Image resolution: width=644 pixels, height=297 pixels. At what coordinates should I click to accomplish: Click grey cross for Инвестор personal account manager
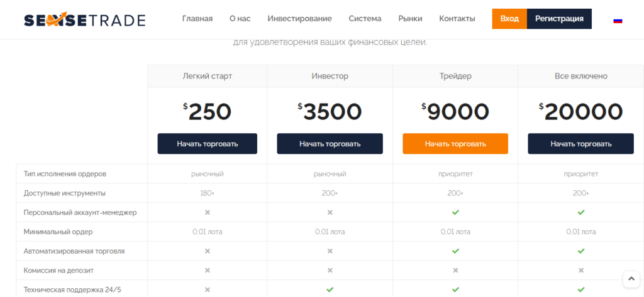pyautogui.click(x=330, y=212)
